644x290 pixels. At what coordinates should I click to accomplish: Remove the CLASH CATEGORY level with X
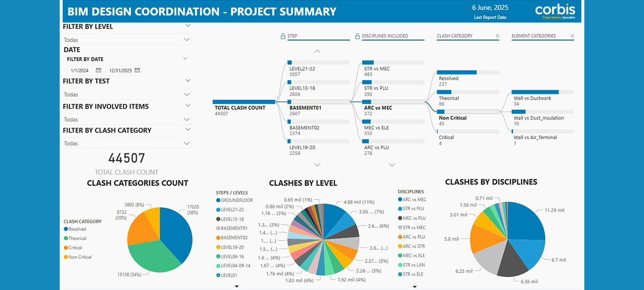coord(497,36)
